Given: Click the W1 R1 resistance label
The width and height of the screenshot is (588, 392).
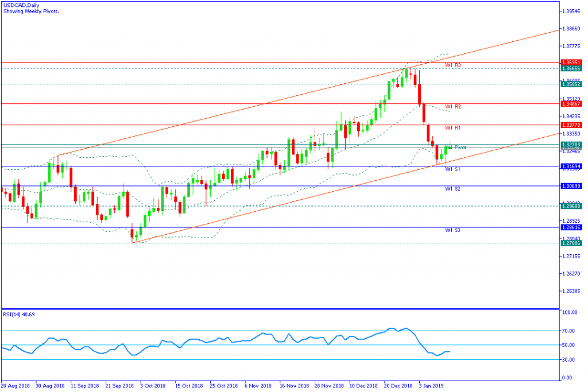Looking at the screenshot, I should coord(453,128).
